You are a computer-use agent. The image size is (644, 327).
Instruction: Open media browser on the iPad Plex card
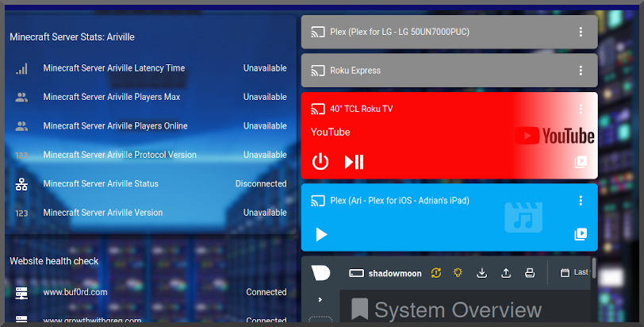click(581, 234)
